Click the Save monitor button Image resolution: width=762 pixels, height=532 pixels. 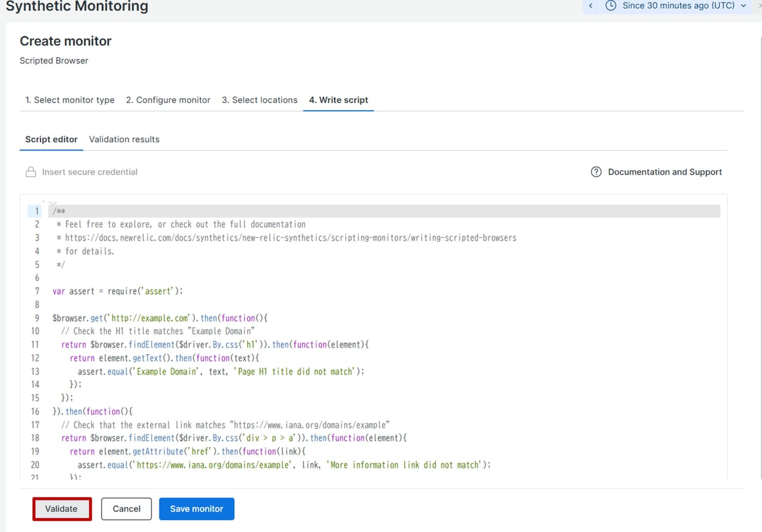(196, 509)
